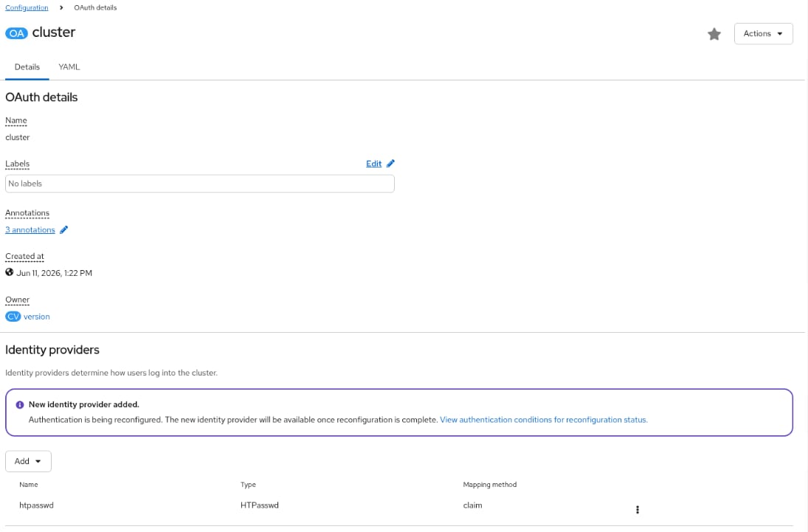Click the Type column header
This screenshot has width=808, height=532.
249,485
